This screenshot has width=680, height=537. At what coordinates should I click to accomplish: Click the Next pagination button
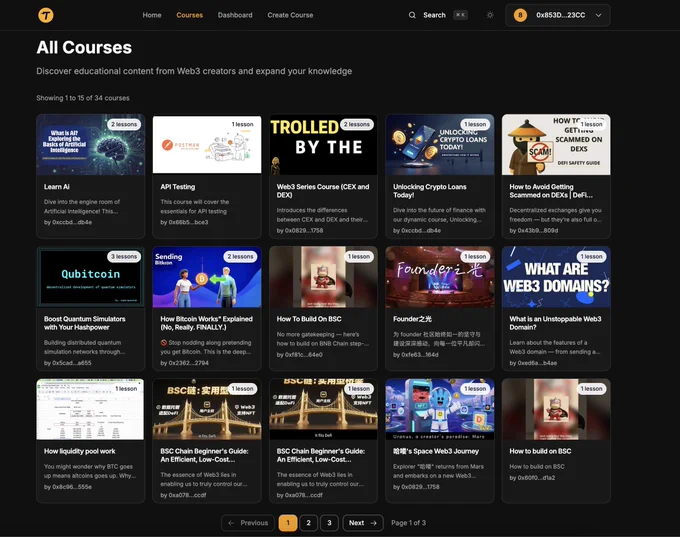[363, 523]
